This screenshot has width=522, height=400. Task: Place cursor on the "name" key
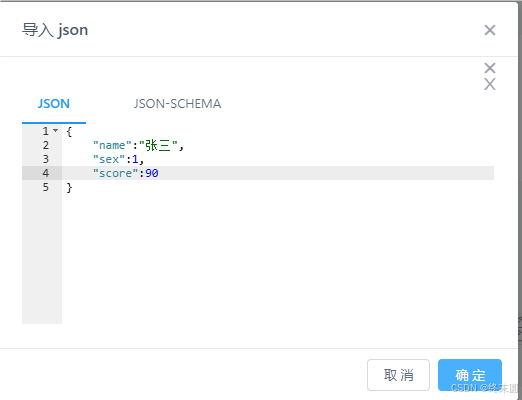tap(112, 145)
